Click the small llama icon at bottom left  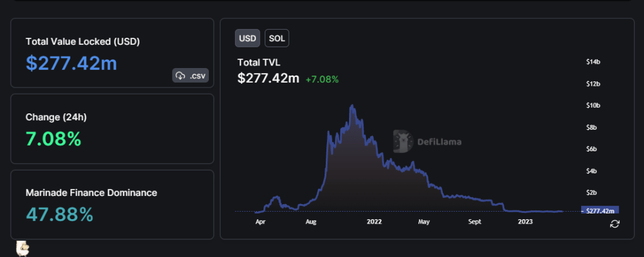point(23,248)
